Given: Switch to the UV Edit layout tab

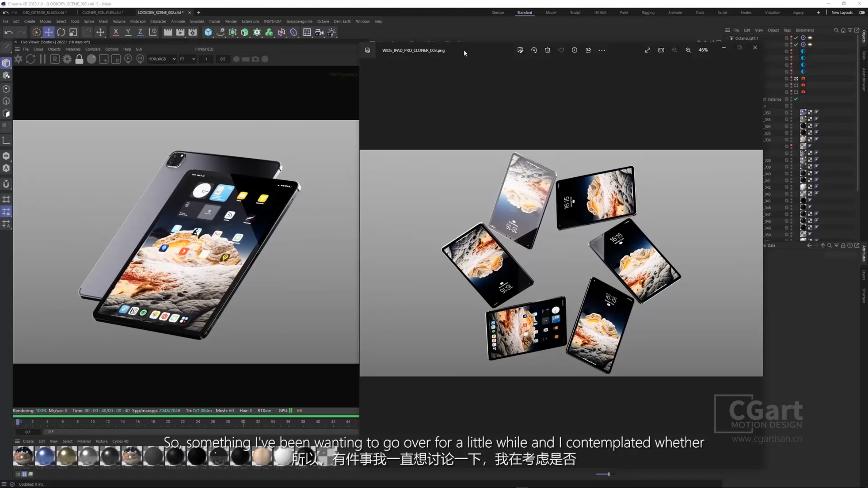Looking at the screenshot, I should (x=600, y=13).
